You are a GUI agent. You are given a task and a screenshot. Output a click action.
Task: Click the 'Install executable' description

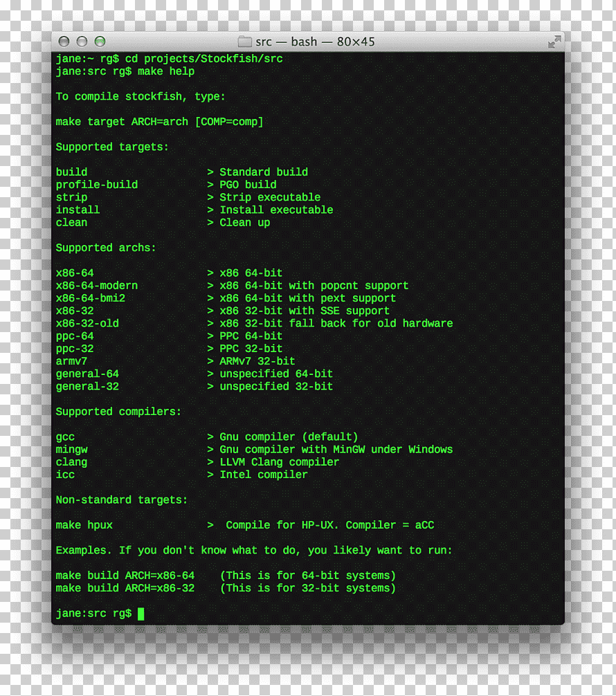click(276, 210)
